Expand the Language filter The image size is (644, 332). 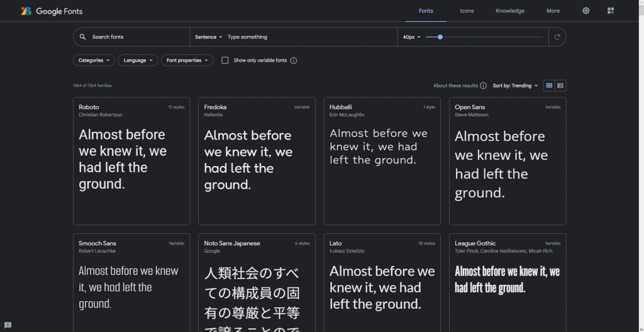tap(138, 60)
